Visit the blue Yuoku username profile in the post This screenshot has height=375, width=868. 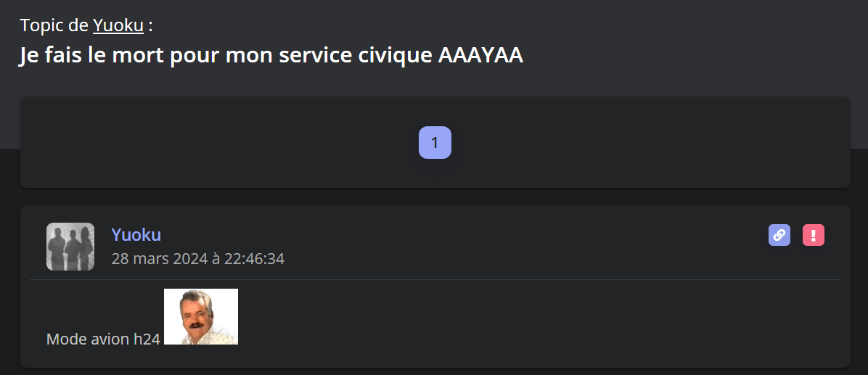pyautogui.click(x=136, y=234)
